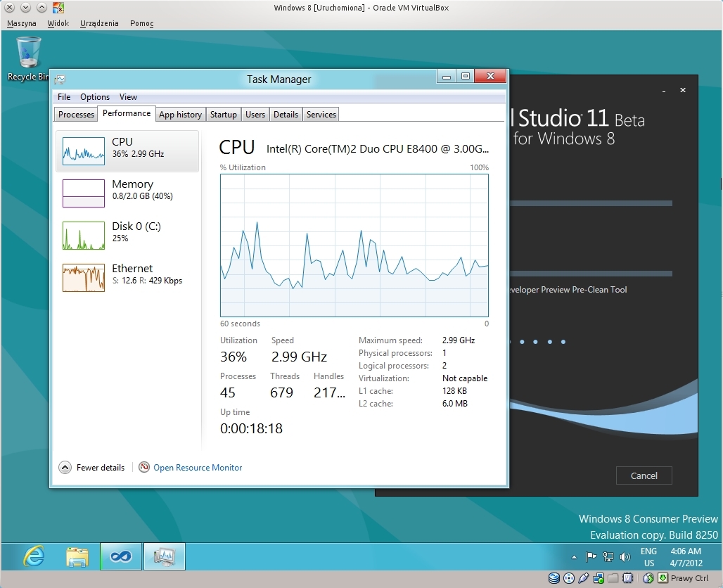Viewport: 723px width, 588px height.
Task: Click the Intel Core2 Duo CPU name
Action: 378,148
